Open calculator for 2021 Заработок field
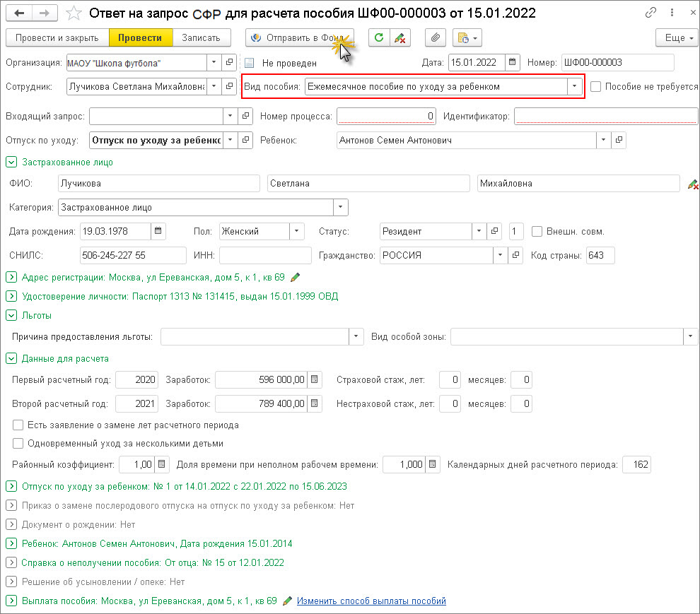 click(x=314, y=403)
